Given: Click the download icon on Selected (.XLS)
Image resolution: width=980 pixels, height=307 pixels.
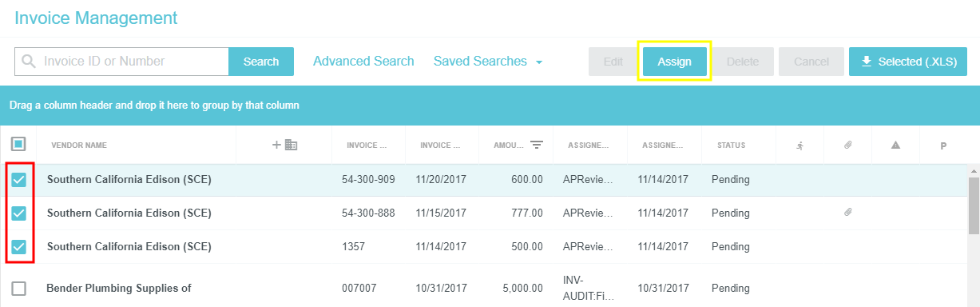Looking at the screenshot, I should (x=867, y=62).
